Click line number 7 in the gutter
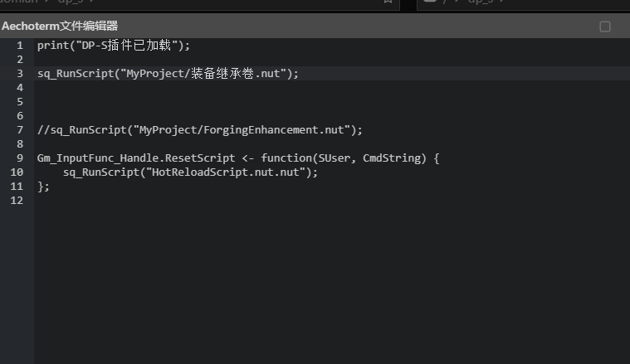Viewport: 630px width, 364px height. pos(19,130)
